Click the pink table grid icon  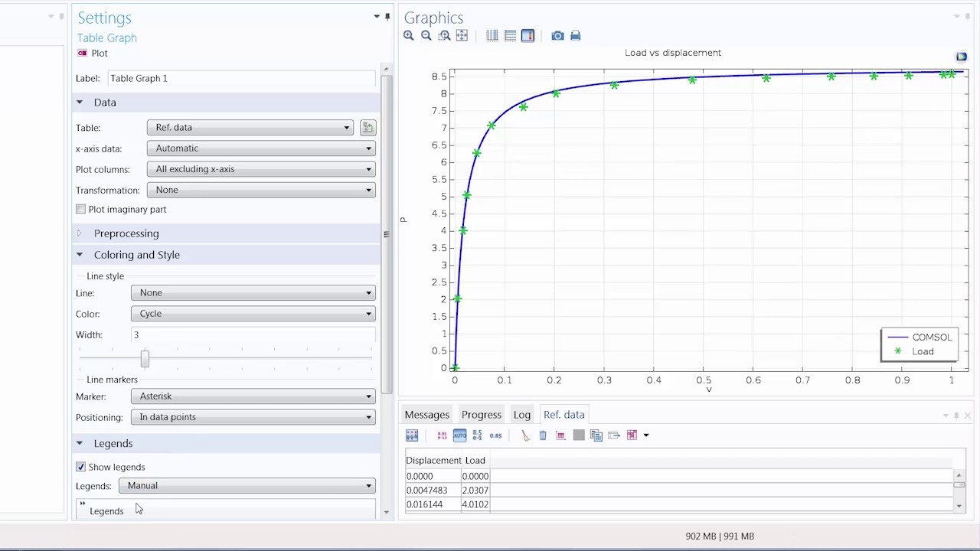(x=632, y=435)
